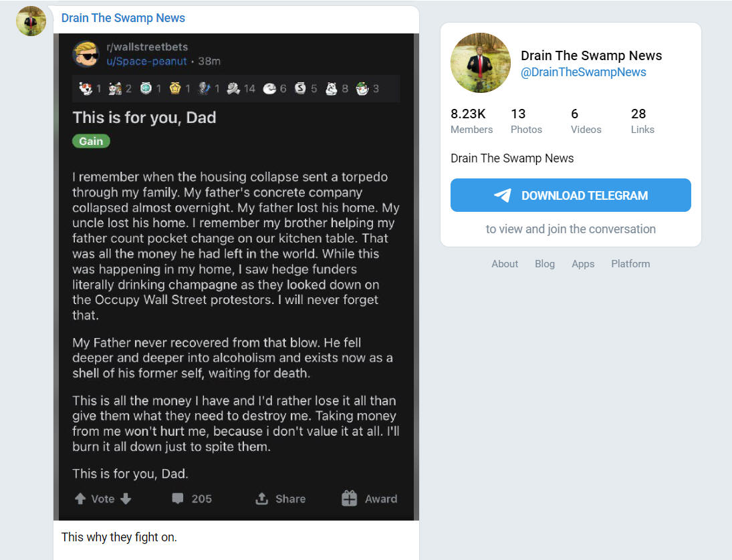The width and height of the screenshot is (732, 560).
Task: Click the comments bubble icon showing 205
Action: click(177, 499)
